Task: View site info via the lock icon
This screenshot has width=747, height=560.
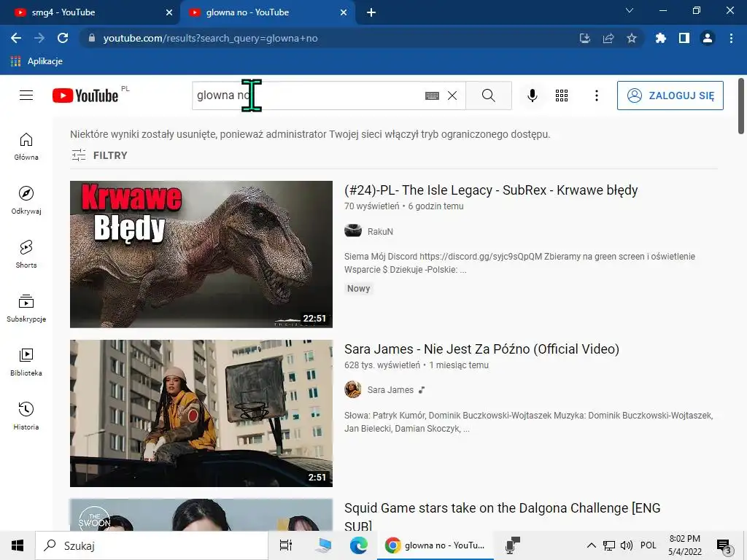Action: pos(92,38)
